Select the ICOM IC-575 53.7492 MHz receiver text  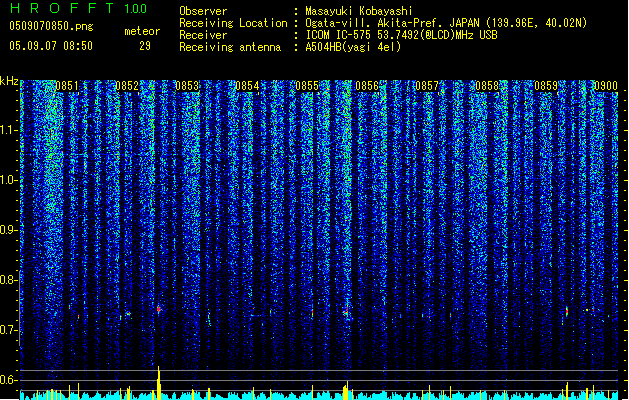coord(401,35)
